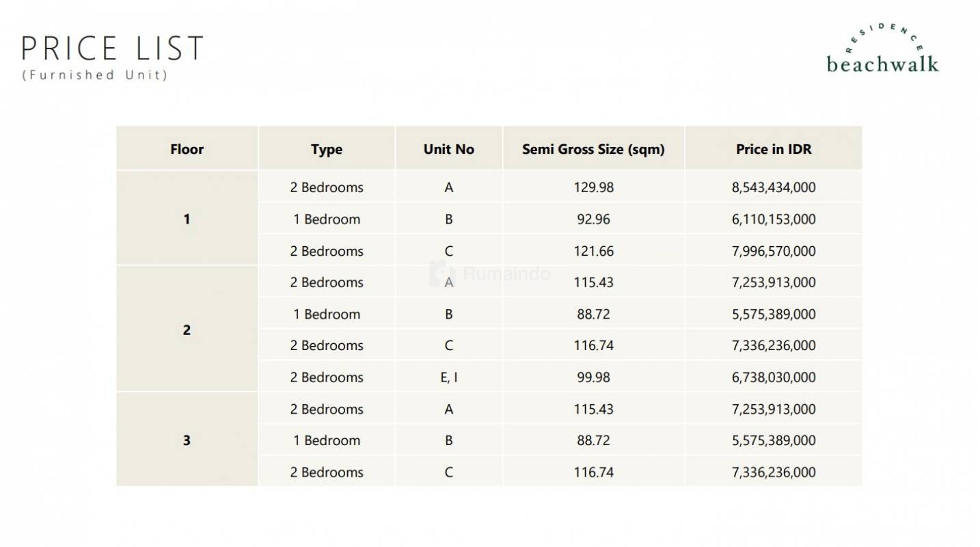Screen dimensions: 980x547
Task: Click the Rumaindo watermark icon
Action: 441,273
